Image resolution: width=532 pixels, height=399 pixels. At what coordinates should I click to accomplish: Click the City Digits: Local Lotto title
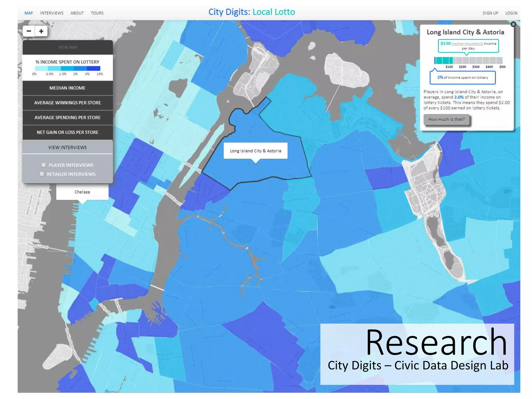pyautogui.click(x=252, y=12)
